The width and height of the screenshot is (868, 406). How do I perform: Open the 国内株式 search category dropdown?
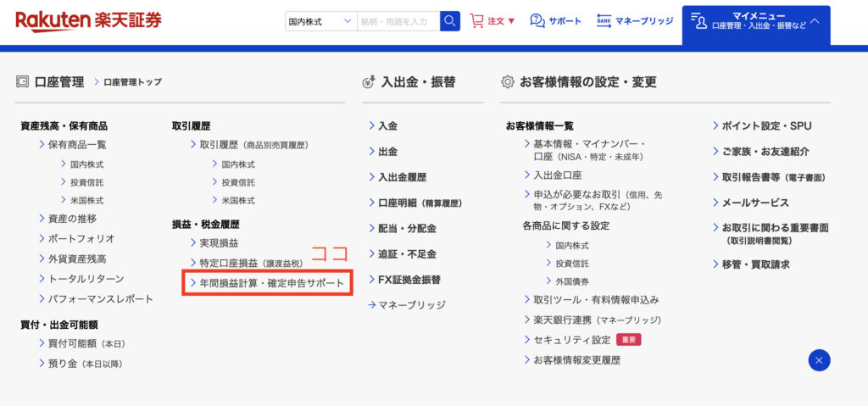coord(321,21)
